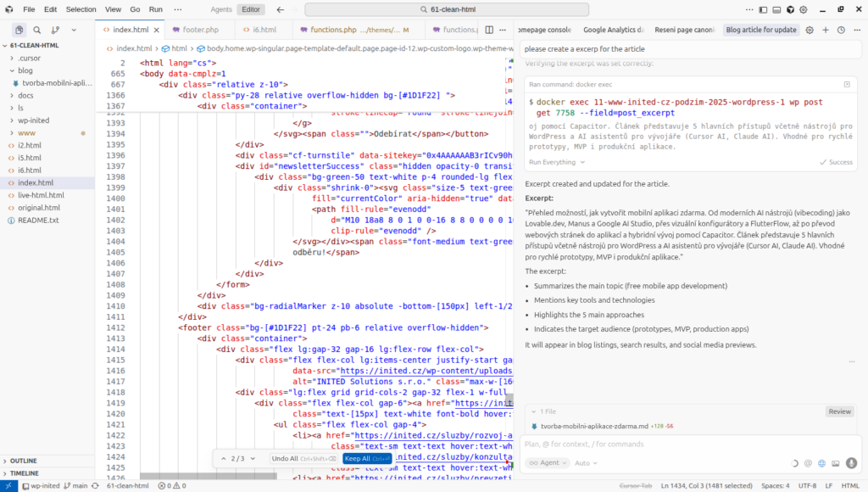Click the chat history clock icon
868x492 pixels.
[x=840, y=30]
